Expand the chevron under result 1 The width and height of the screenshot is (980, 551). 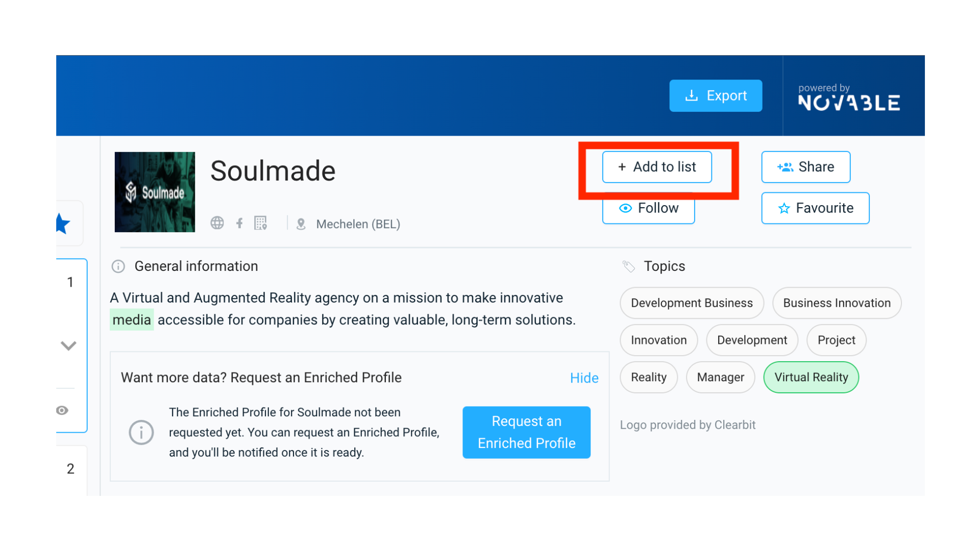[x=68, y=345]
